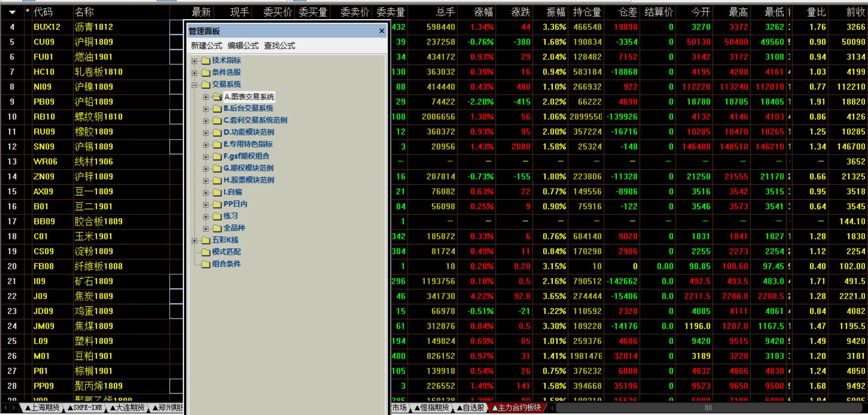The height and width of the screenshot is (415, 868).
Task: Click the 豆粕1901 contract name
Action: (x=94, y=356)
